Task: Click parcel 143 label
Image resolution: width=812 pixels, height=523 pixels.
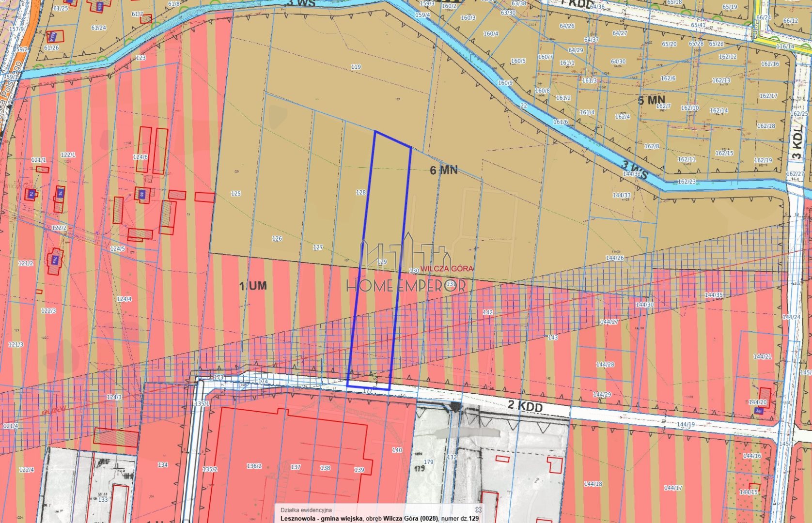Action: coord(552,338)
